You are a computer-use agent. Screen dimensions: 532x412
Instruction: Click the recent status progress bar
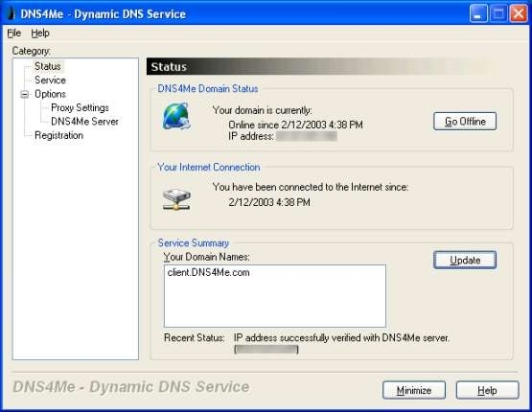click(266, 350)
